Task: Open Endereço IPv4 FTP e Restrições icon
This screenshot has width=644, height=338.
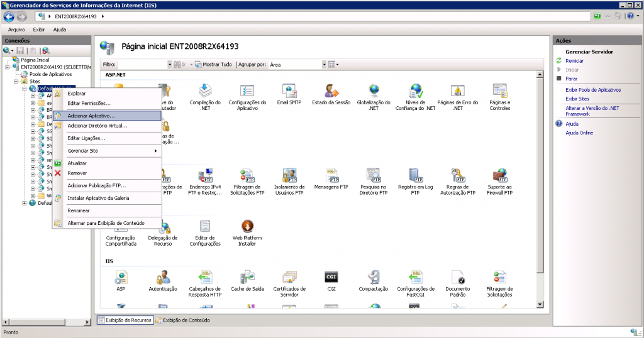Action: [205, 182]
